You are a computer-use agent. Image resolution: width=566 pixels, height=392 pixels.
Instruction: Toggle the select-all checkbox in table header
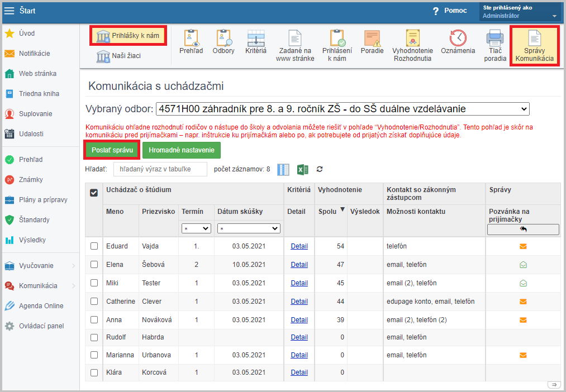coord(94,193)
